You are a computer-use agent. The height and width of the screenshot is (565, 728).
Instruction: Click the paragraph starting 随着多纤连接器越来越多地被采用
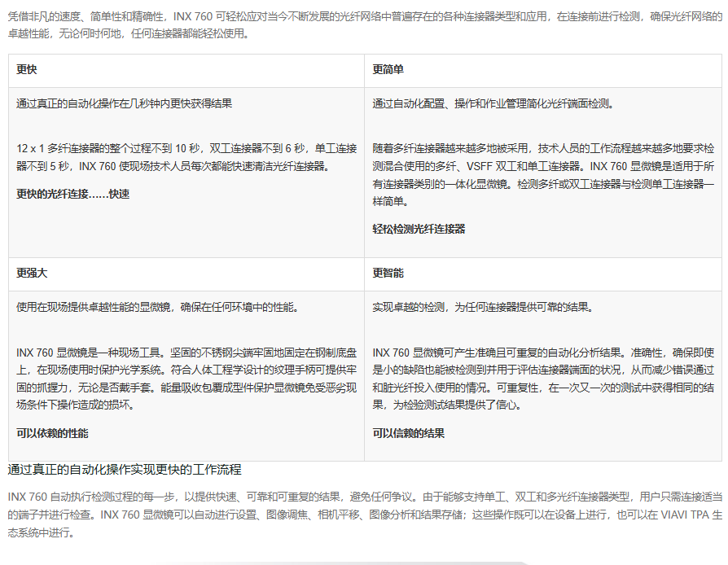pyautogui.click(x=543, y=175)
